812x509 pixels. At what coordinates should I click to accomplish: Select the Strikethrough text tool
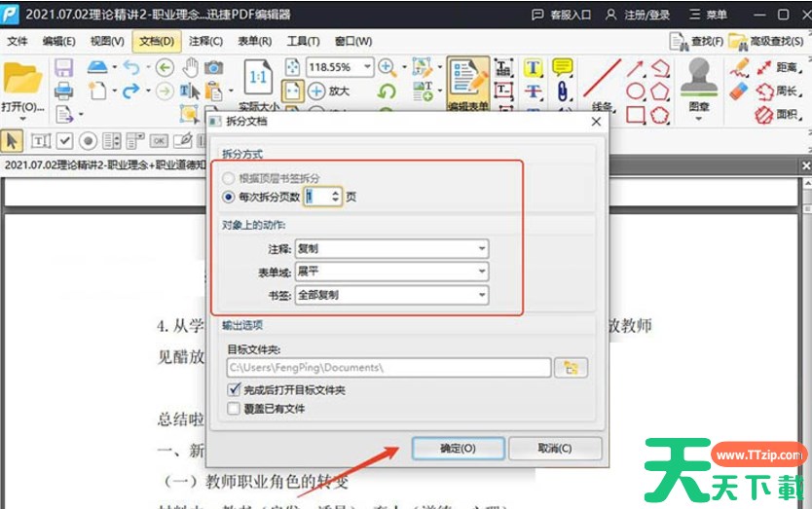coord(533,91)
